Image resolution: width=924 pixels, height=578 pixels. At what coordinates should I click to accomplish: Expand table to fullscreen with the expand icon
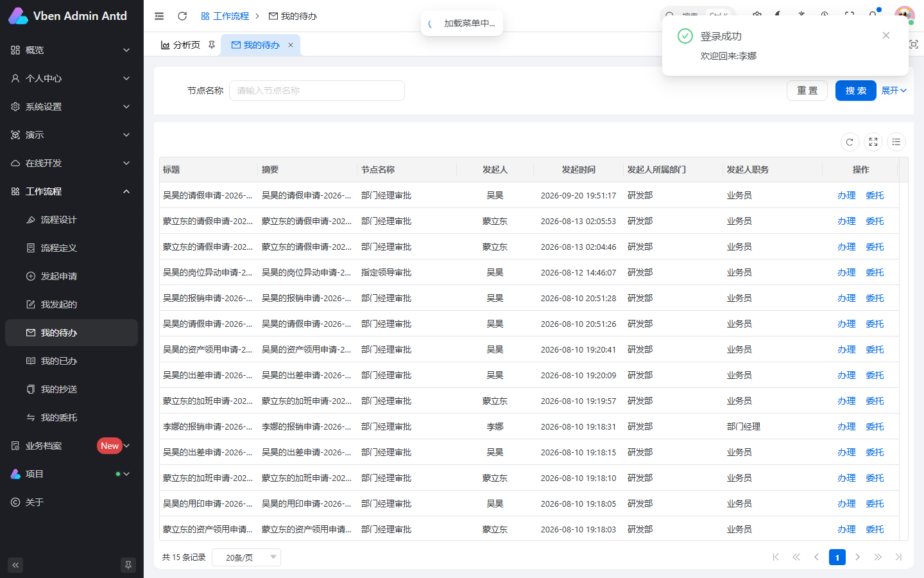tap(873, 142)
